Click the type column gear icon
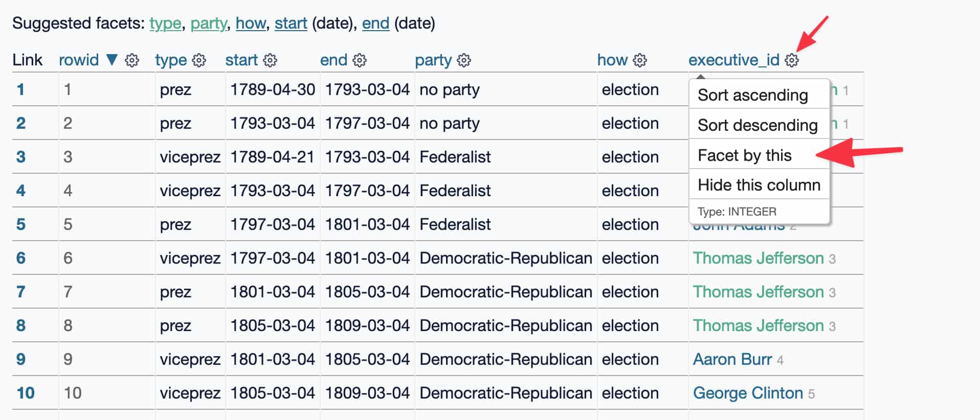 click(200, 60)
